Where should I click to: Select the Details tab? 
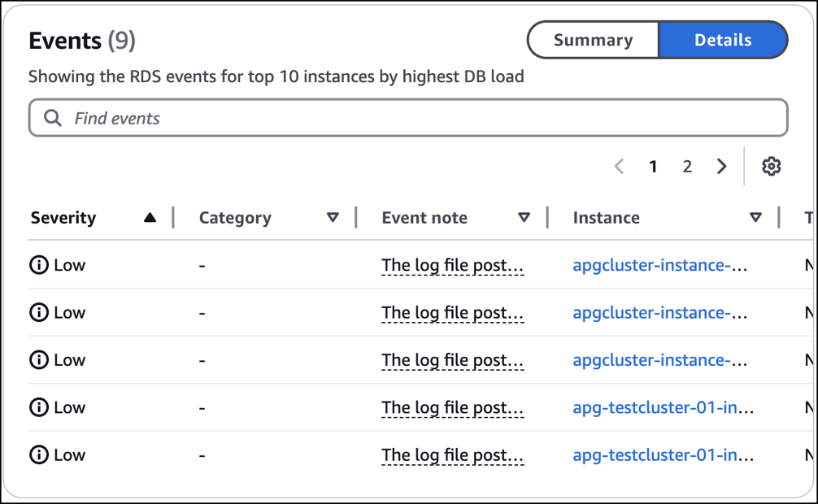(x=723, y=39)
